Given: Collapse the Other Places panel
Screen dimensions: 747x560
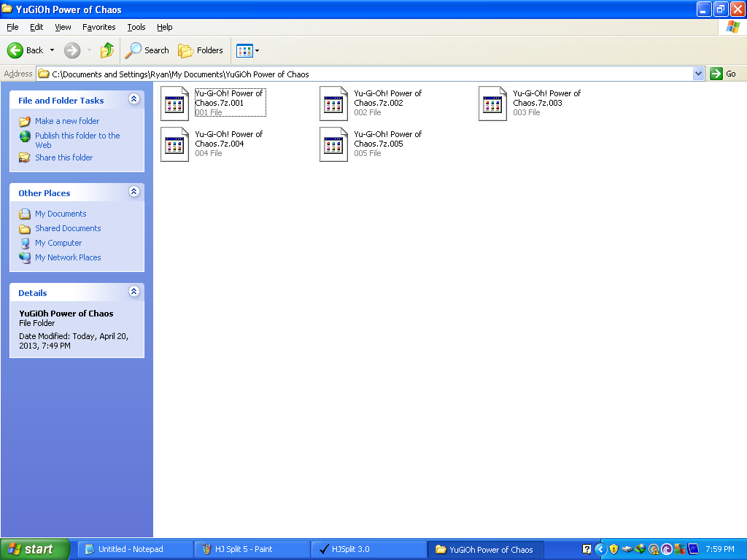Looking at the screenshot, I should tap(134, 192).
